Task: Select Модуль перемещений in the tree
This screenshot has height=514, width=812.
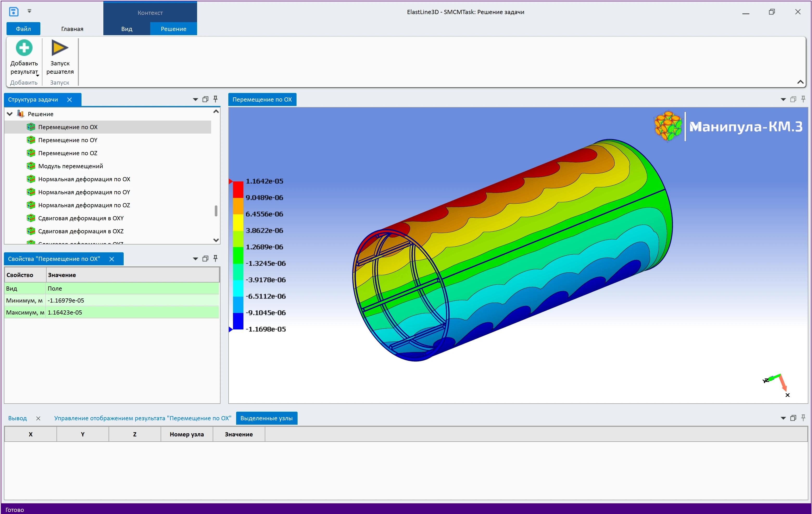Action: (x=71, y=166)
